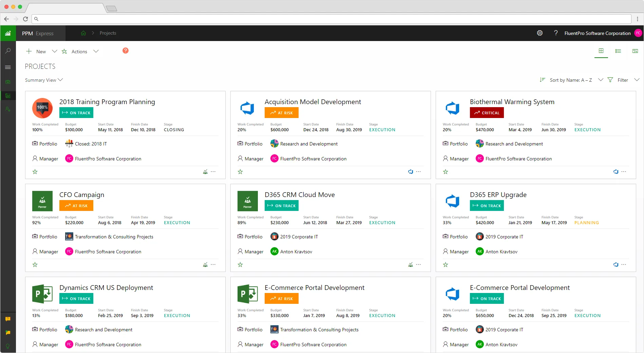Open the New item dropdown chevron

pos(55,51)
